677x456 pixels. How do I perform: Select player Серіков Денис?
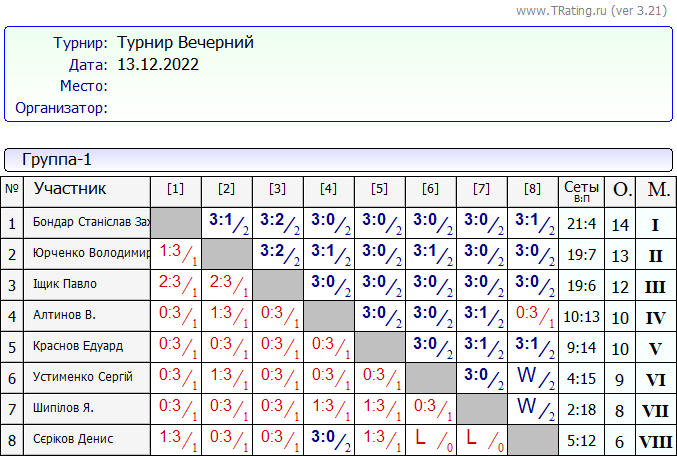click(73, 439)
